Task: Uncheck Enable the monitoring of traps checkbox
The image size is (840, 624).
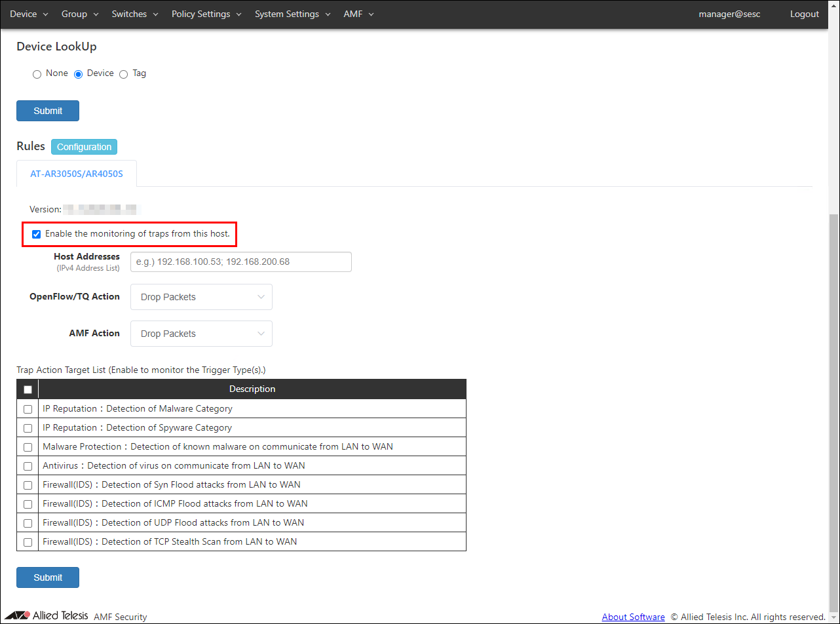Action: 37,234
